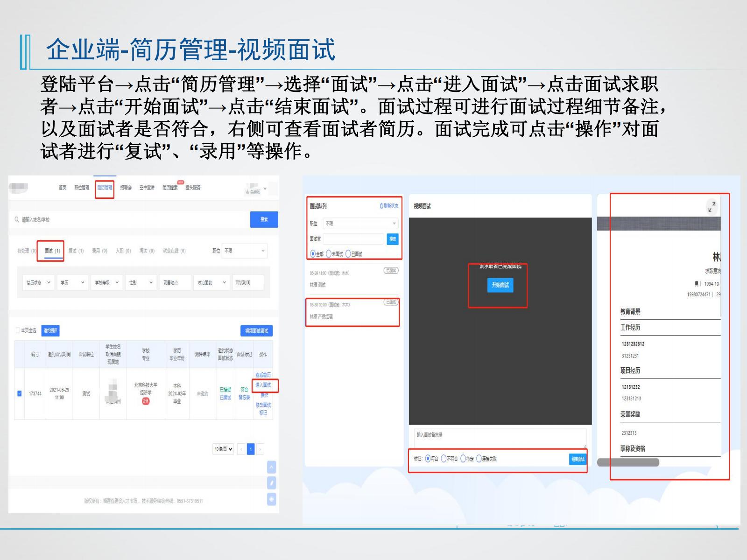The width and height of the screenshot is (747, 560).
Task: Click the 进入面试 link in the table row
Action: click(x=263, y=385)
